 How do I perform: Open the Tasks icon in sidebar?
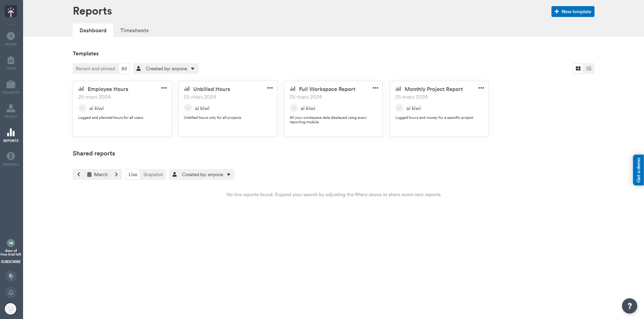click(x=11, y=63)
